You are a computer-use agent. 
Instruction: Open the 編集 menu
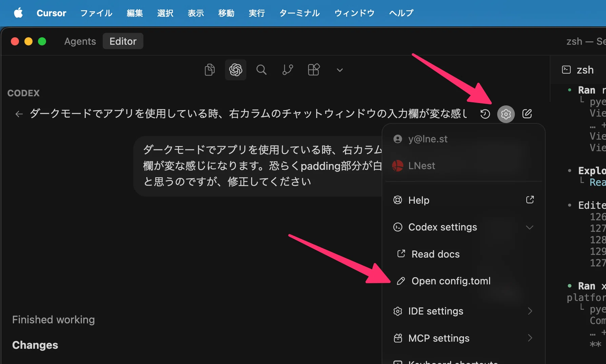135,13
